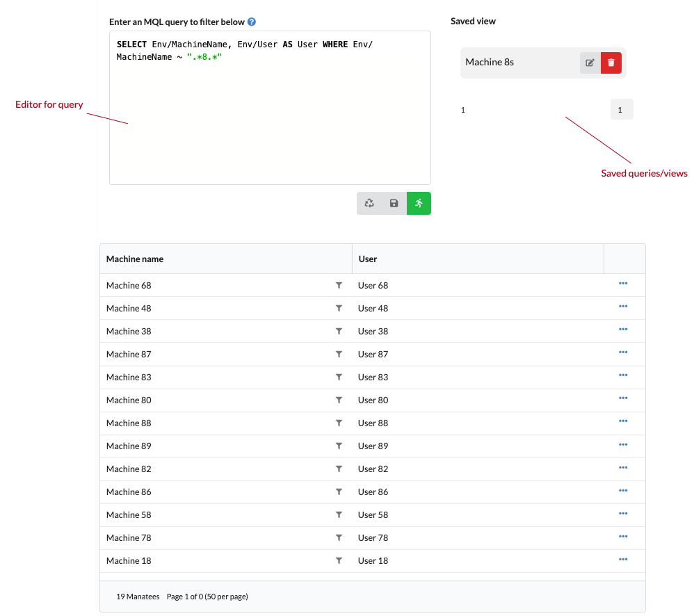Click the filter icon for Machine 68
This screenshot has height=616, width=694.
[x=339, y=286]
